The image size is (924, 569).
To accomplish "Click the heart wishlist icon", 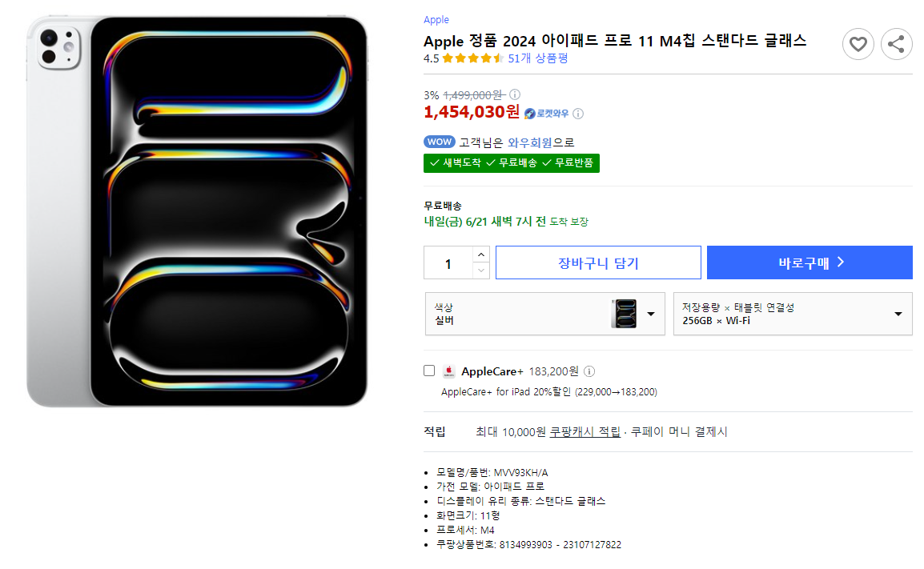I will coord(858,44).
